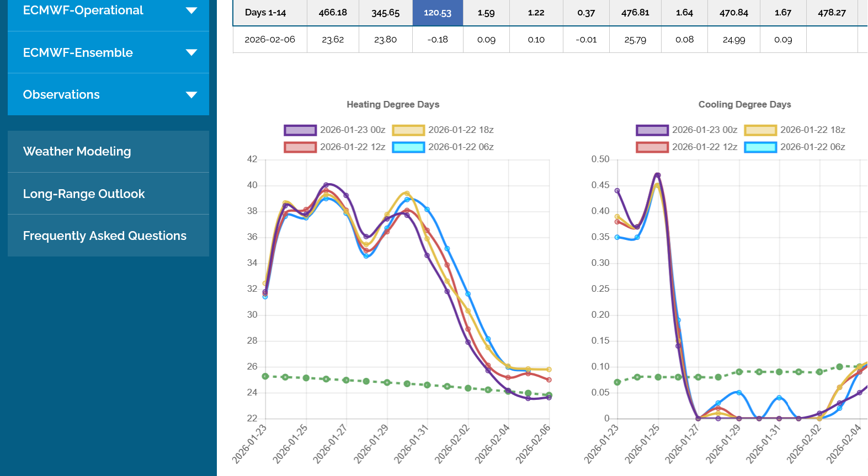The height and width of the screenshot is (476, 868).
Task: Select the highlighted 120.53 table cell
Action: coord(438,13)
